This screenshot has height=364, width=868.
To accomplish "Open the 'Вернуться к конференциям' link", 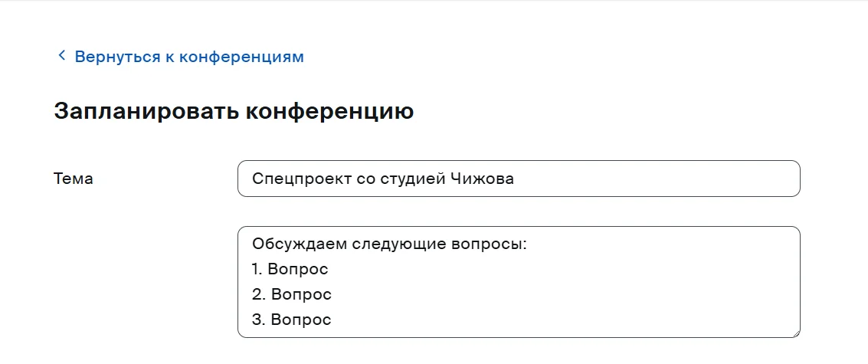I will coord(188,57).
